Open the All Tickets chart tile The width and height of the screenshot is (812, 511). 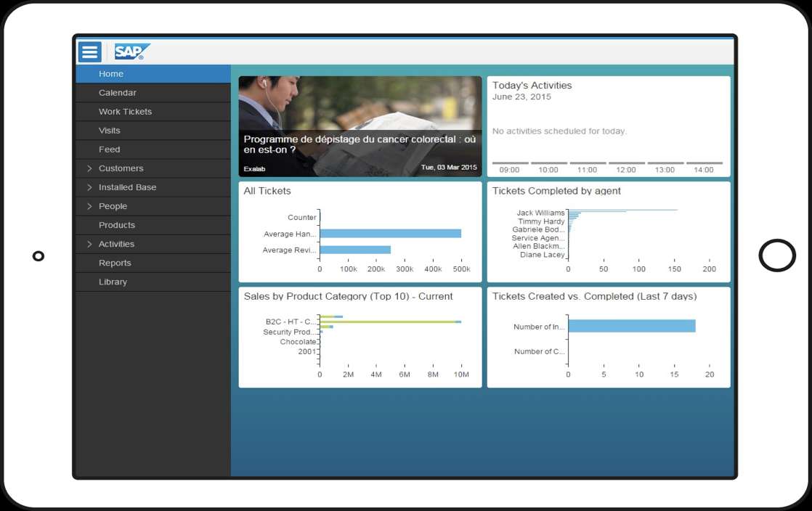pos(361,231)
